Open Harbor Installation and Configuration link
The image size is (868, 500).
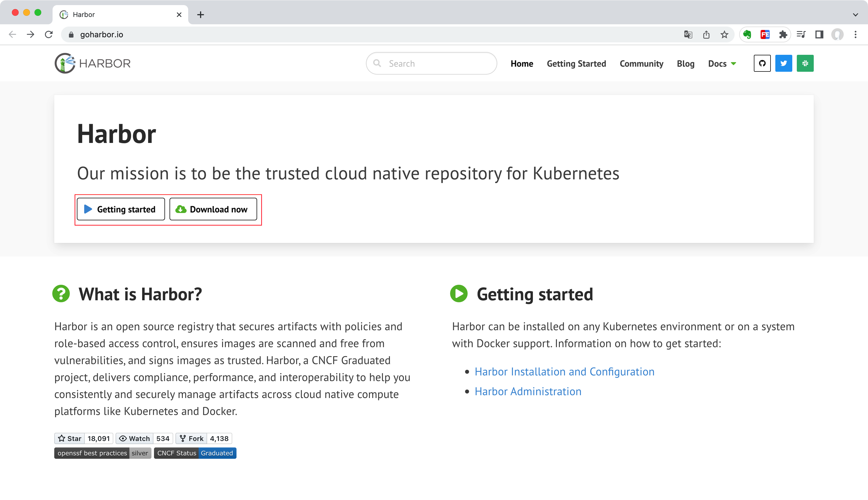564,371
